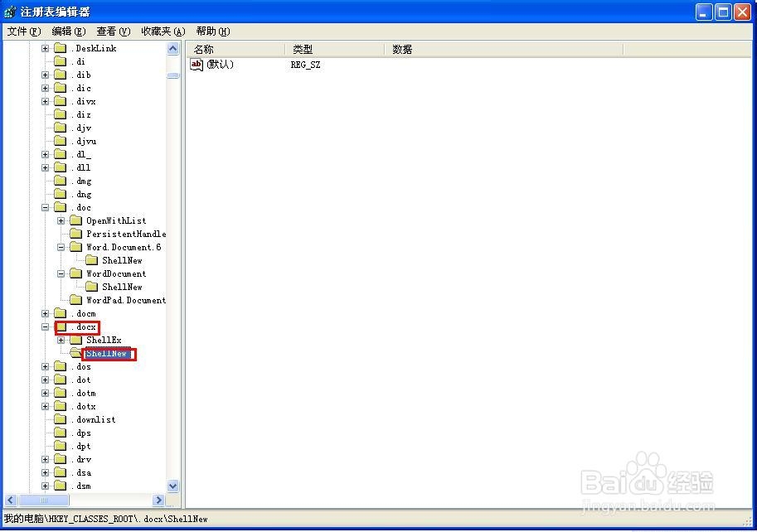This screenshot has height=532, width=757.
Task: Click the Word.Document.6 folder icon
Action: [76, 246]
